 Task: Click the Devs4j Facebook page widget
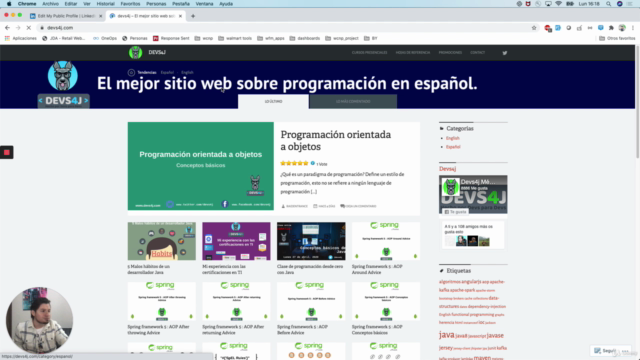point(473,194)
